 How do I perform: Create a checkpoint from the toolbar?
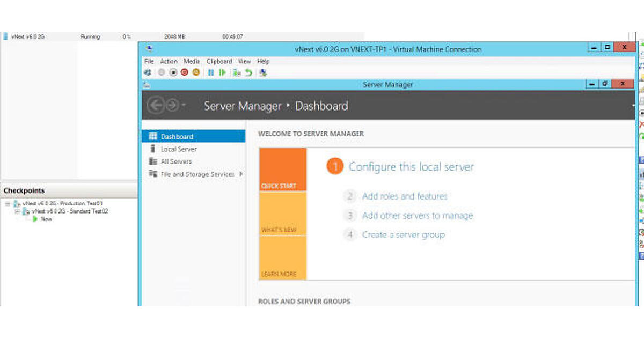tap(237, 72)
